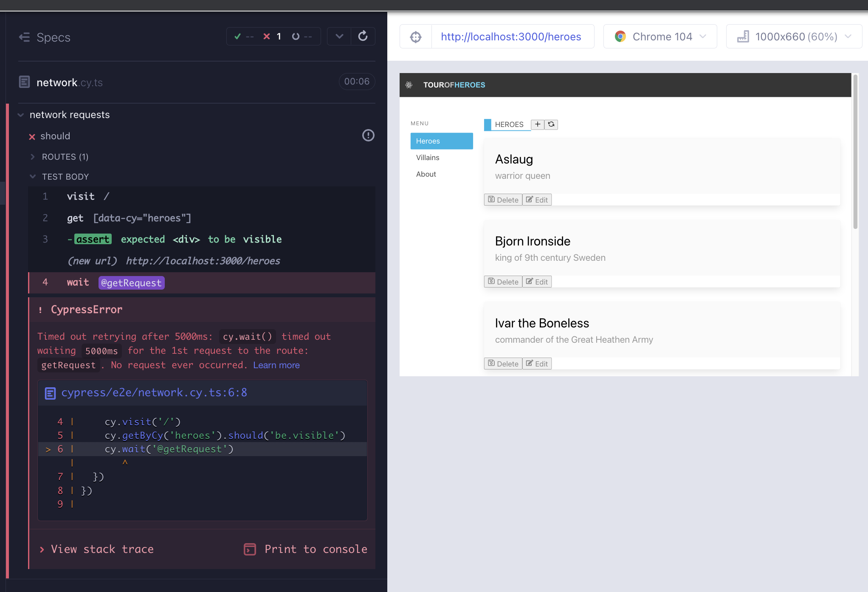Open the Chrome 104 browser dropdown

pyautogui.click(x=660, y=37)
